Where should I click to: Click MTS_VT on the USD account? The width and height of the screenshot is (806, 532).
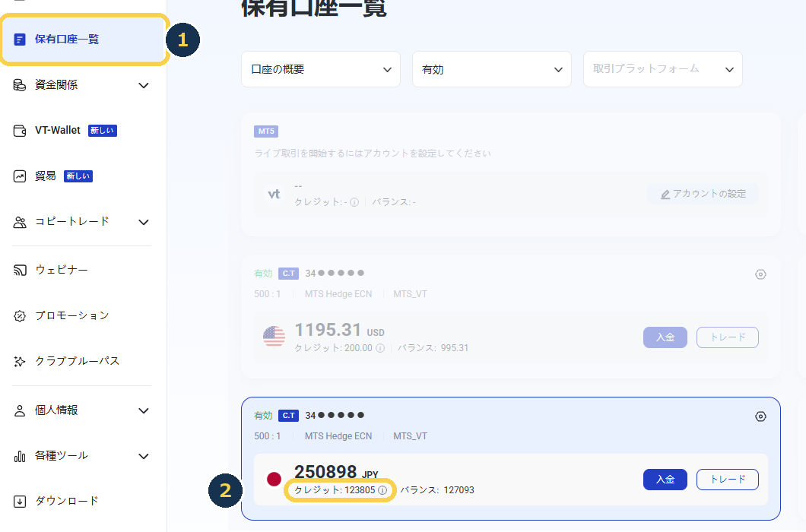click(410, 294)
